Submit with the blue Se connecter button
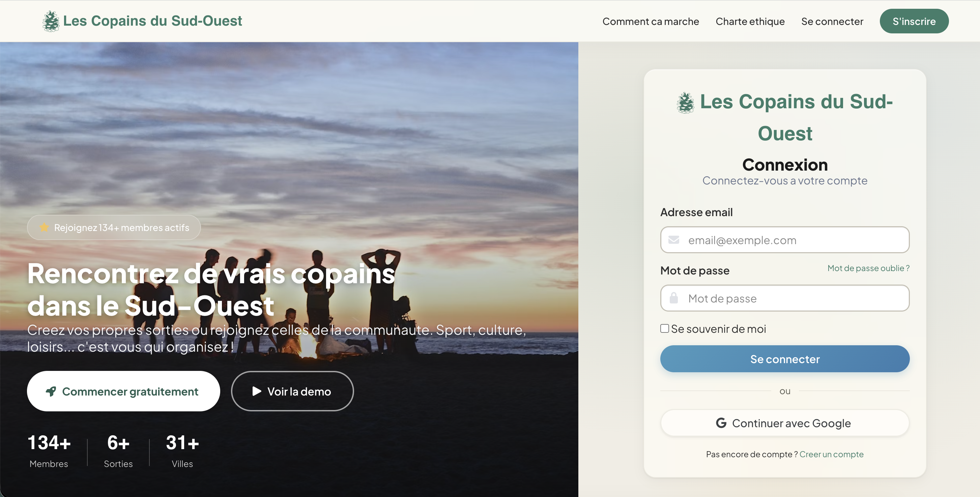The height and width of the screenshot is (497, 980). (785, 359)
